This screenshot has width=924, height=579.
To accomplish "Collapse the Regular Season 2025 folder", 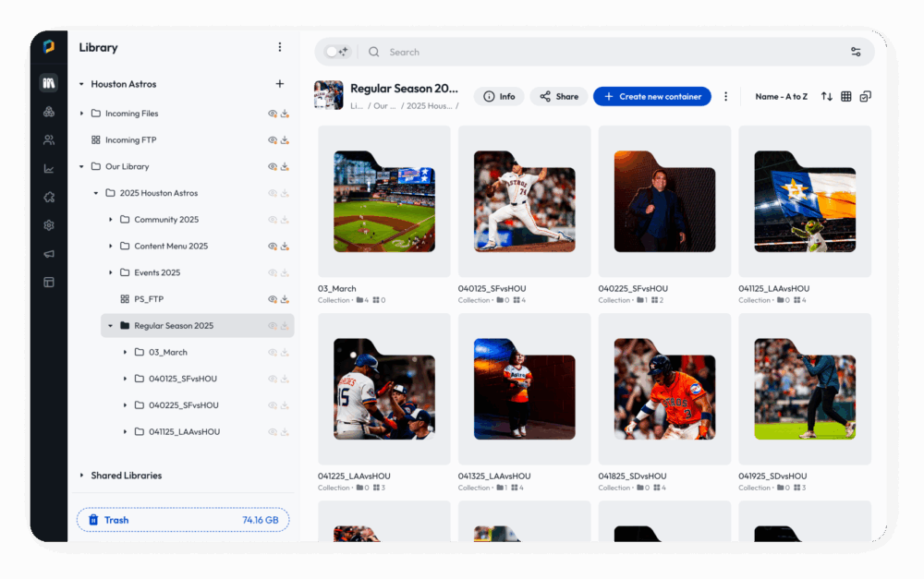I will tap(110, 326).
